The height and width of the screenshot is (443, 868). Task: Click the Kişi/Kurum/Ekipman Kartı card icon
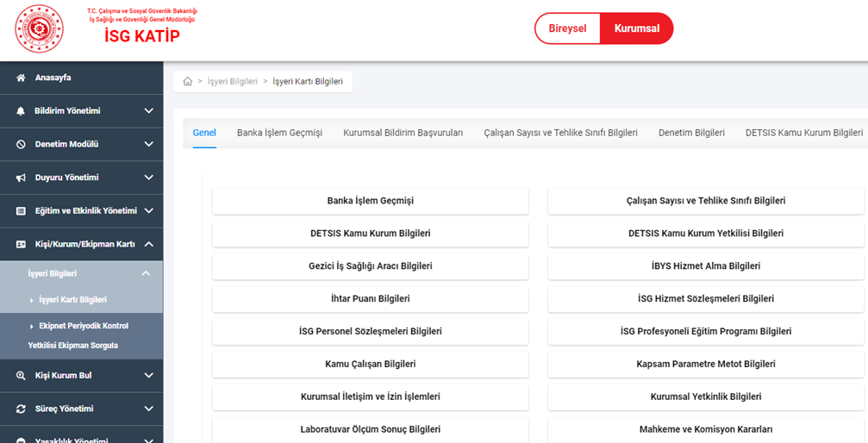21,244
